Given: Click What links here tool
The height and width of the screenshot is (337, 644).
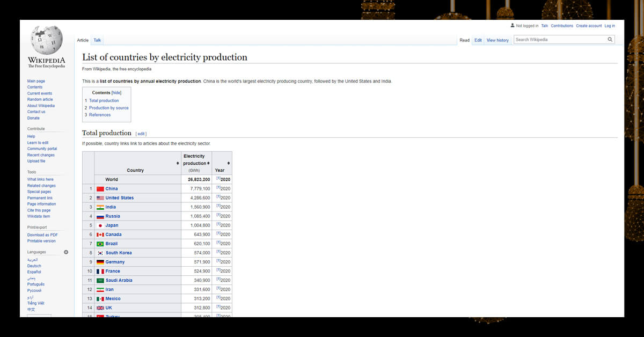Looking at the screenshot, I should (x=40, y=179).
